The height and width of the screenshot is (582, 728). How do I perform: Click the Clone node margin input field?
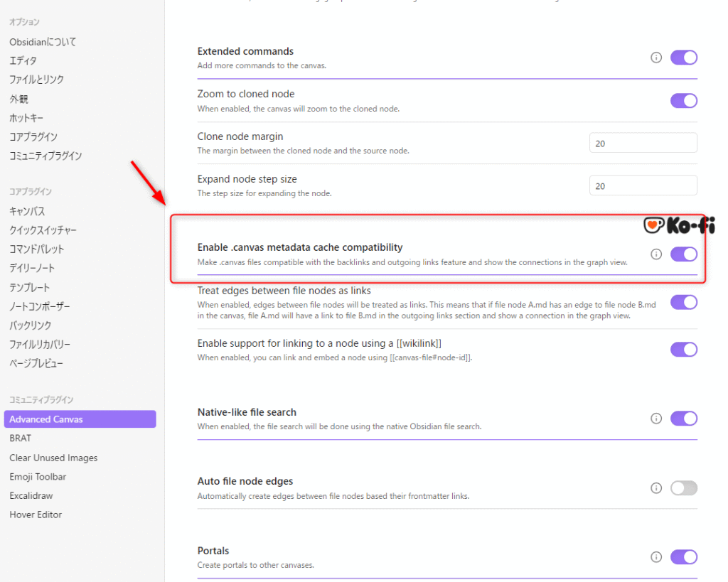click(x=643, y=143)
